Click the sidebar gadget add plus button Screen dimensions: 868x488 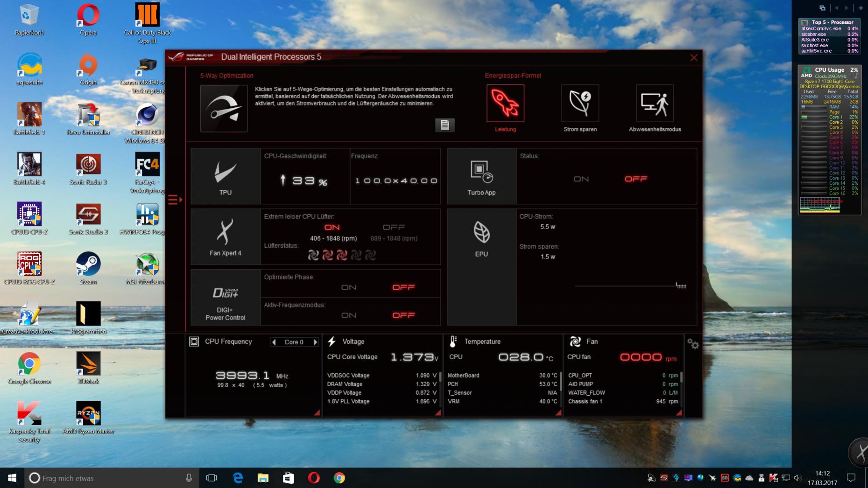point(861,8)
